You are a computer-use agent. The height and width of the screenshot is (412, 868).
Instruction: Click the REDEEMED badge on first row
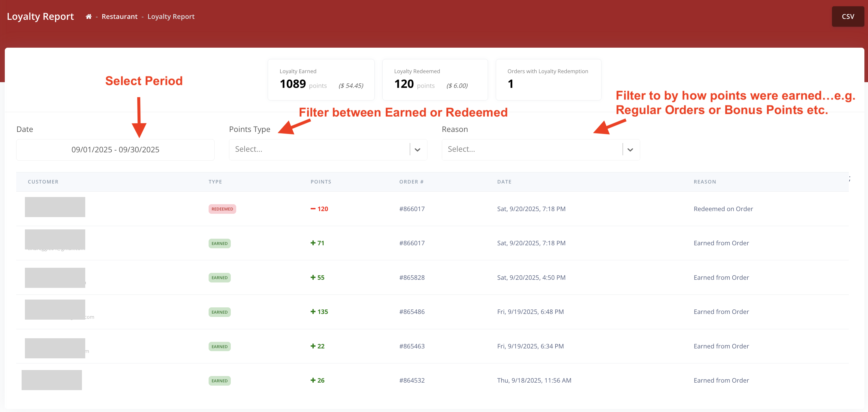pos(222,209)
